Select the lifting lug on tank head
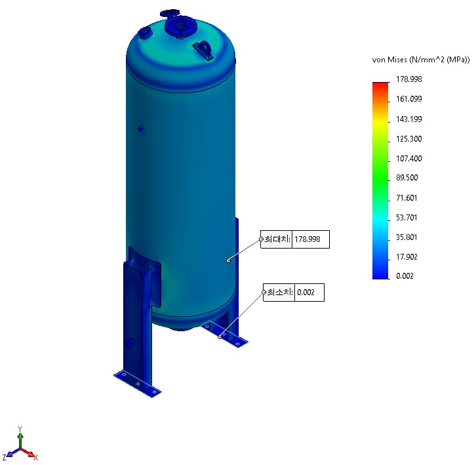Image resolution: width=476 pixels, height=465 pixels. pos(204,50)
